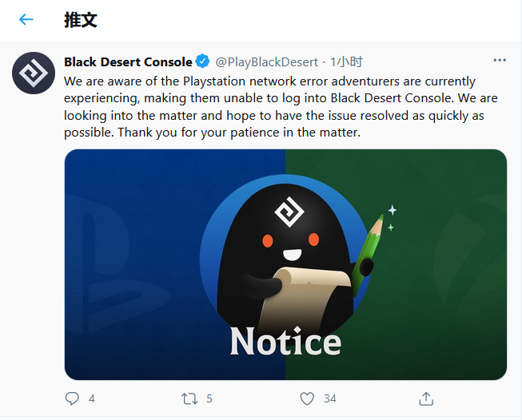Reply to the tweet via speech bubble icon
This screenshot has width=522, height=420.
click(x=72, y=398)
